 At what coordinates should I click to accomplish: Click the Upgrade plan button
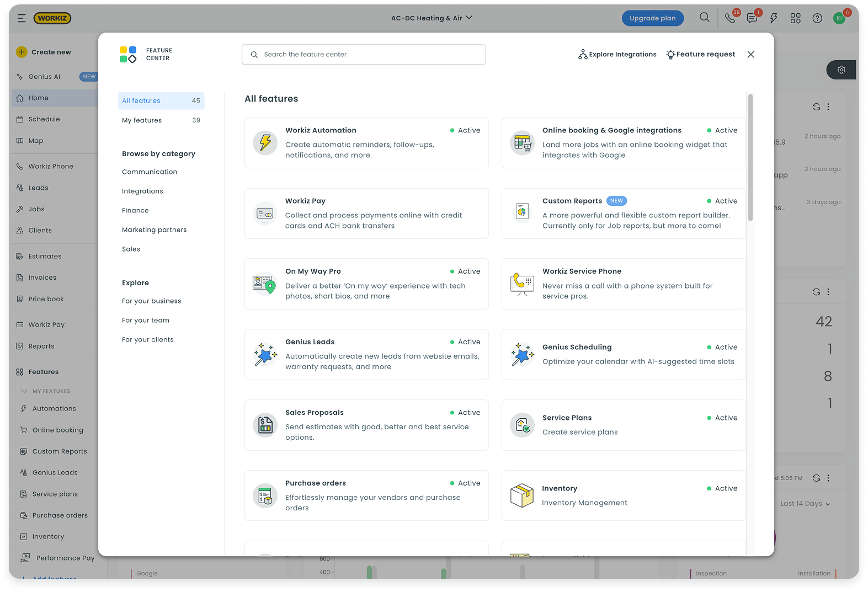[652, 18]
